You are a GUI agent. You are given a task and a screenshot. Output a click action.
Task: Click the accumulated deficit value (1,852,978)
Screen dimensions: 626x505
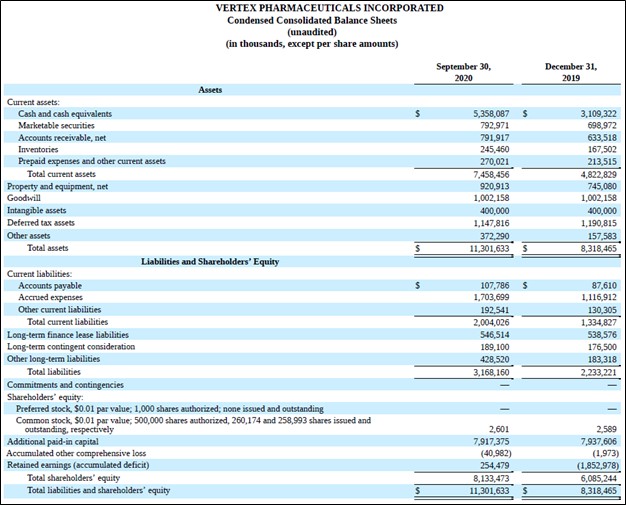click(x=592, y=465)
